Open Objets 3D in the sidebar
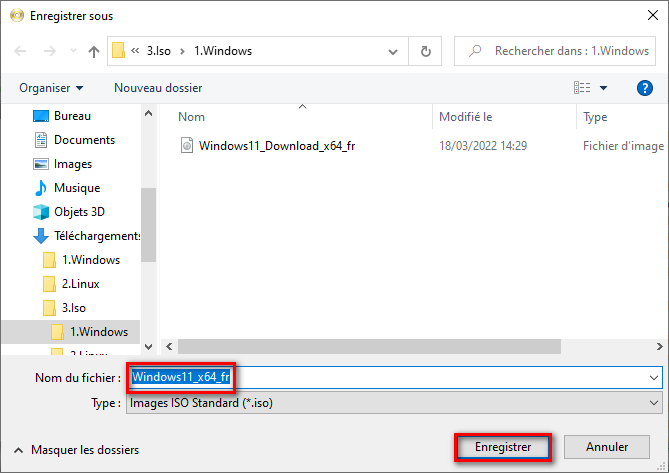 tap(78, 212)
